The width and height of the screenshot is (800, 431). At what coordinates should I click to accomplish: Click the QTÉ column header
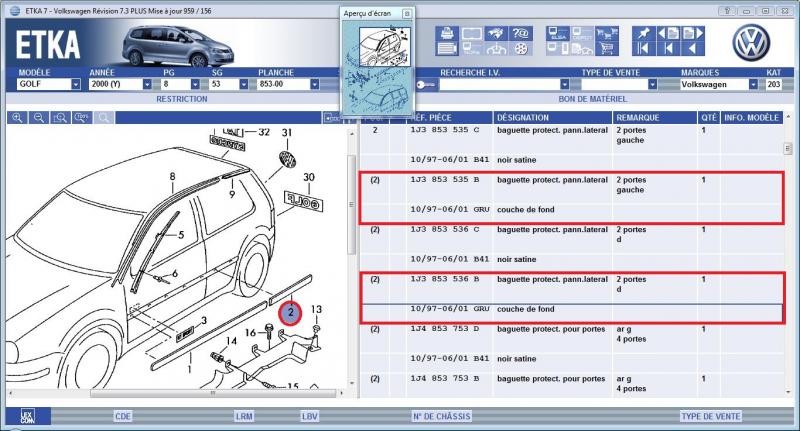click(709, 117)
